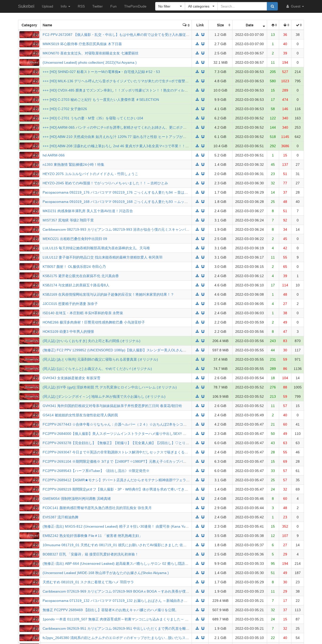Open magnet link for HOKS109 row
This screenshot has width=322, height=644.
click(203, 332)
